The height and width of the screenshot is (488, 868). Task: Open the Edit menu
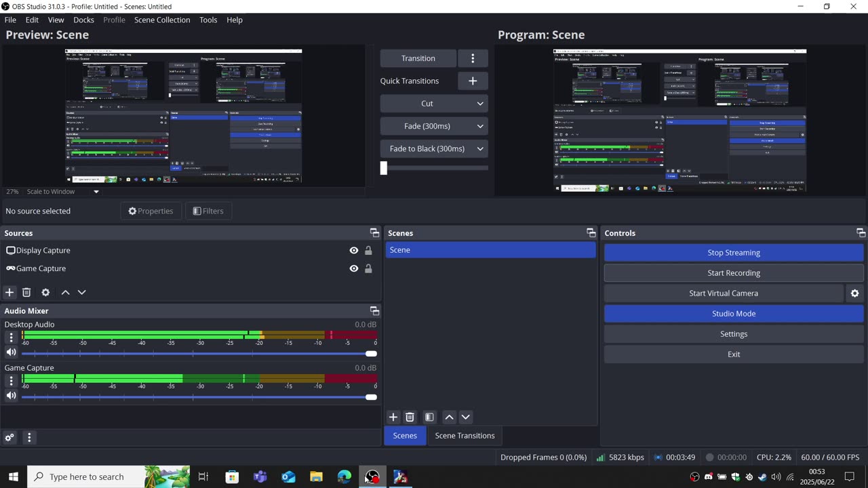tap(32, 20)
